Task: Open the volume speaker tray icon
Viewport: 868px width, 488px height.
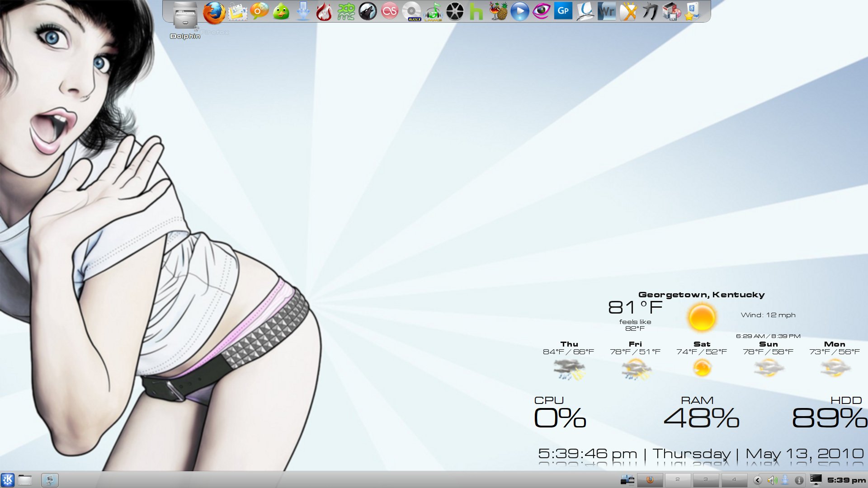Action: [x=772, y=480]
